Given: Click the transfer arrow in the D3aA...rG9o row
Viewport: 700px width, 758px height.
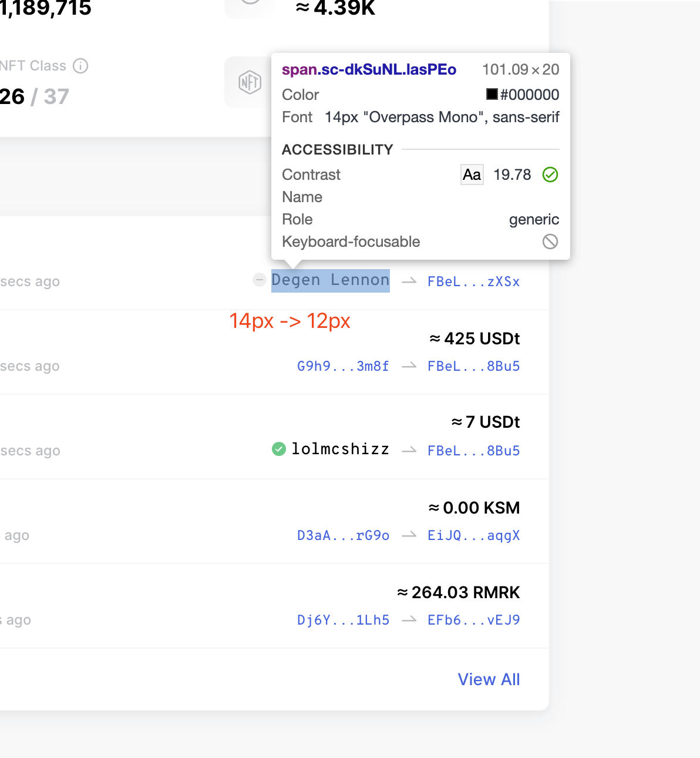Looking at the screenshot, I should 409,535.
